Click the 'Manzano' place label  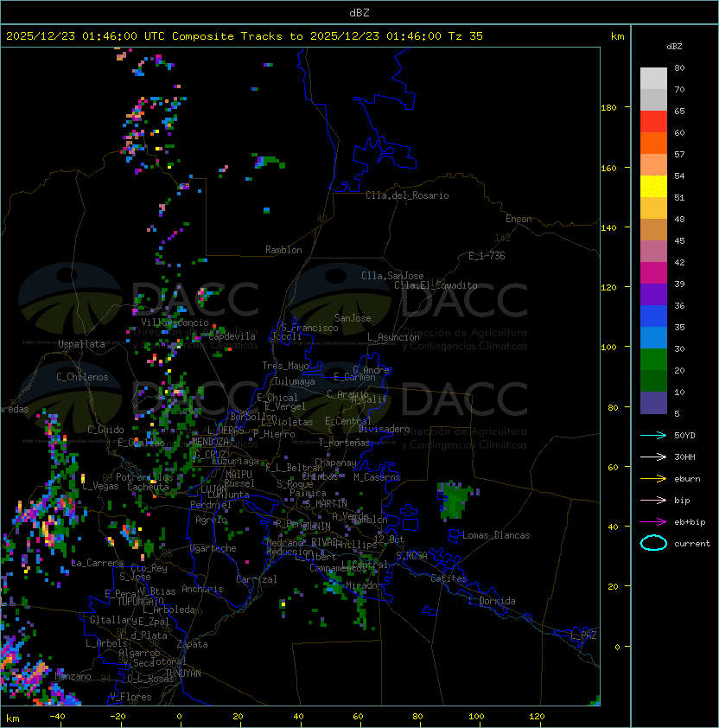pos(73,676)
